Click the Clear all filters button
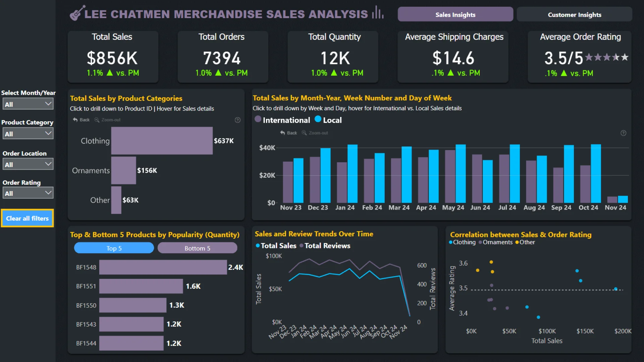 (27, 218)
